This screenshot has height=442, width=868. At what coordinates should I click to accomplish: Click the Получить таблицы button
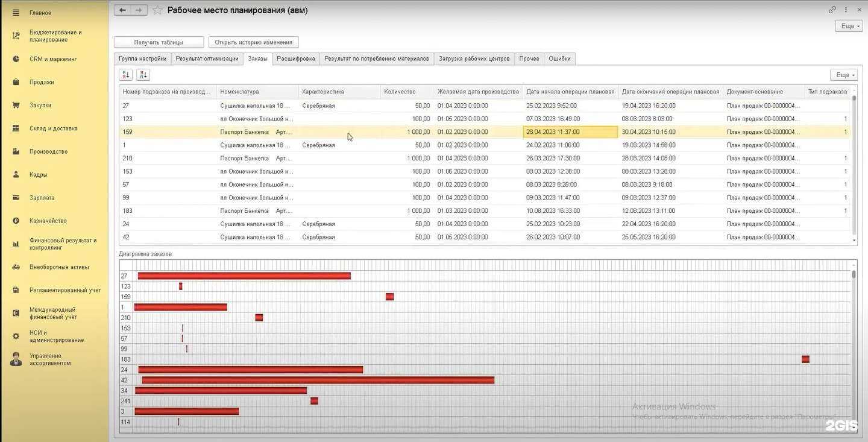click(159, 42)
